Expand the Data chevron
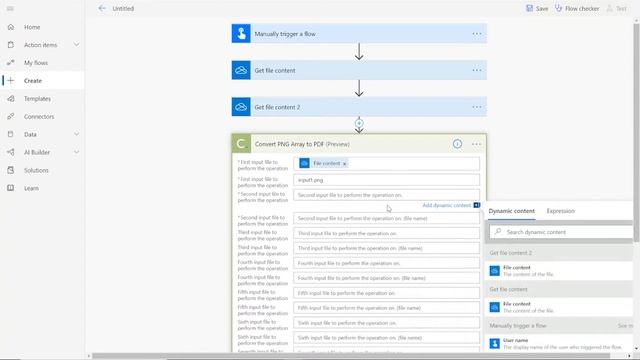The height and width of the screenshot is (360, 640). click(76, 134)
